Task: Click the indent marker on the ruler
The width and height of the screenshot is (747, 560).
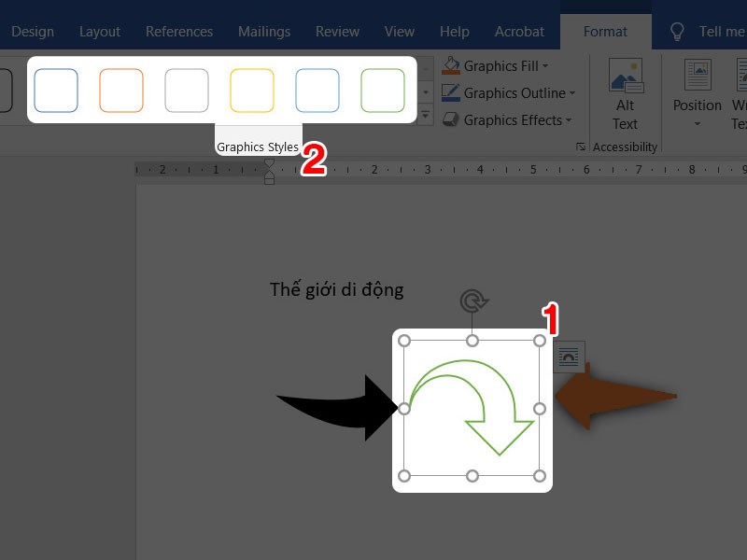Action: (x=269, y=172)
